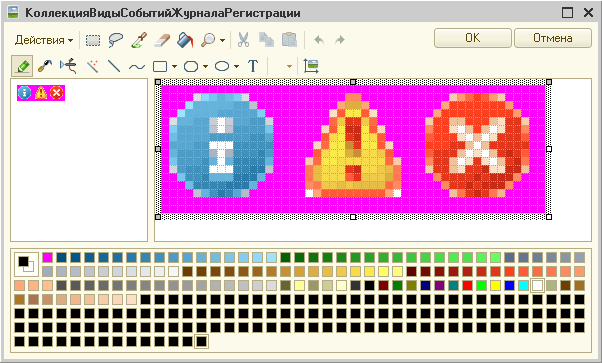Pick the highlighted white palette swatch
Viewport: 602px width, 363px height.
(x=538, y=285)
